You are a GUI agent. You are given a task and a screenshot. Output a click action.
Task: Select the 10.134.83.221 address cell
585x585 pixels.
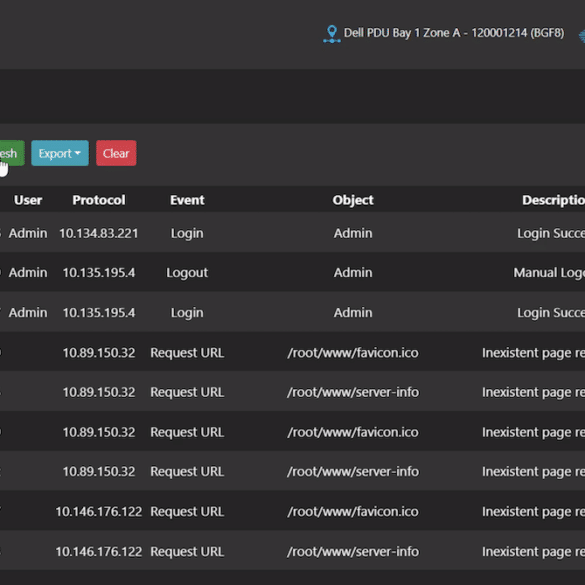point(99,233)
